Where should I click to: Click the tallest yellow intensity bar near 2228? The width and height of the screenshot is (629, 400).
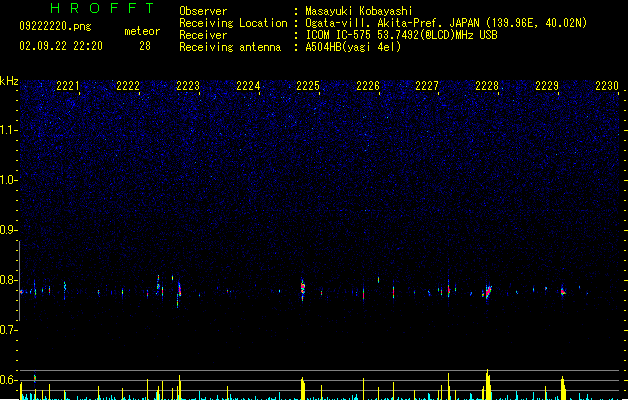(487, 384)
